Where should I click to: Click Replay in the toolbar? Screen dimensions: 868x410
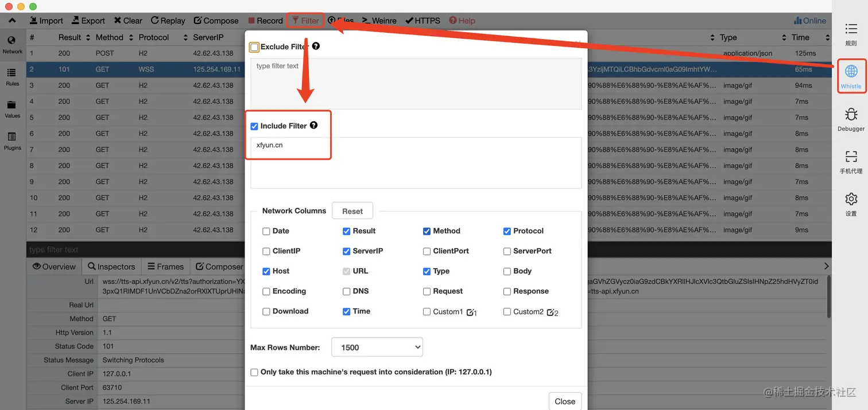point(168,21)
